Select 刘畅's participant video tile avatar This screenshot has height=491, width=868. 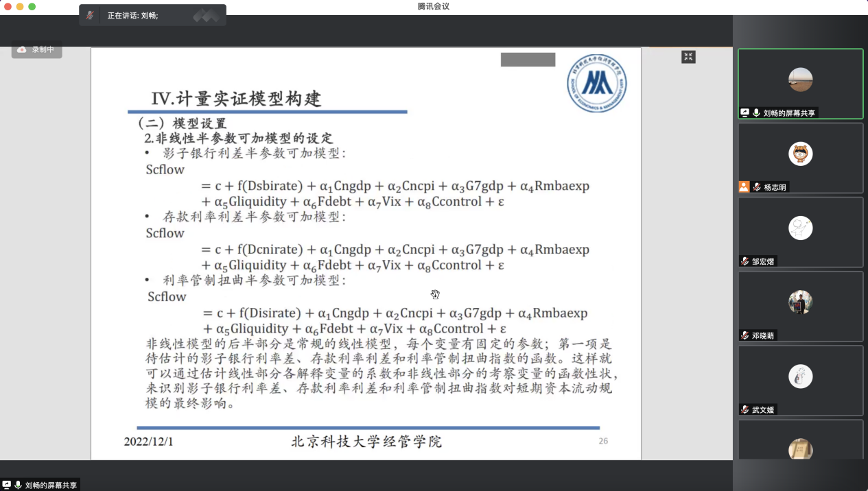800,80
